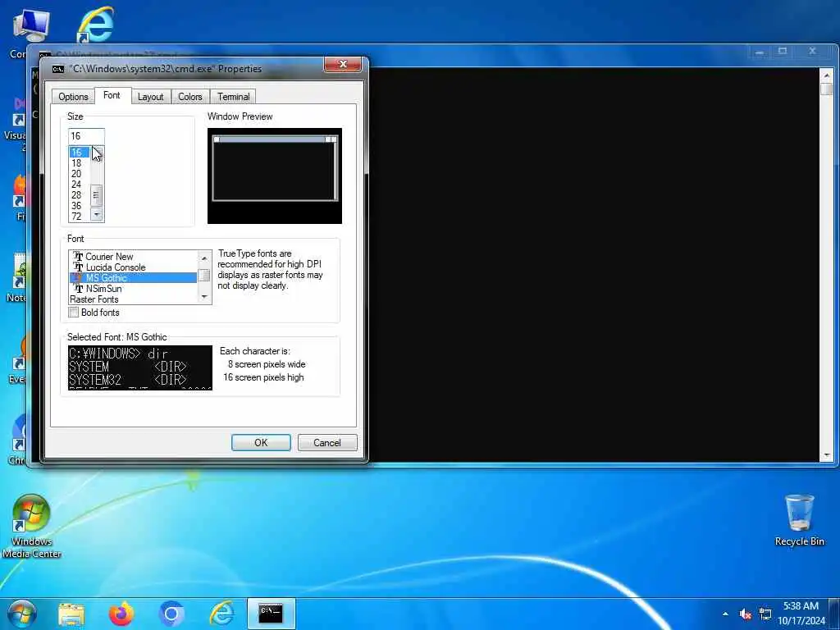Click the muted volume tray icon

pos(745,614)
